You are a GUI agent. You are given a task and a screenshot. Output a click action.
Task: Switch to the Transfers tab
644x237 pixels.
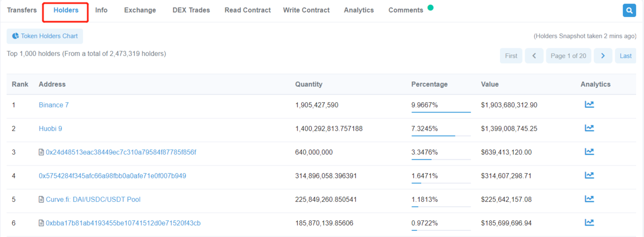click(x=22, y=10)
